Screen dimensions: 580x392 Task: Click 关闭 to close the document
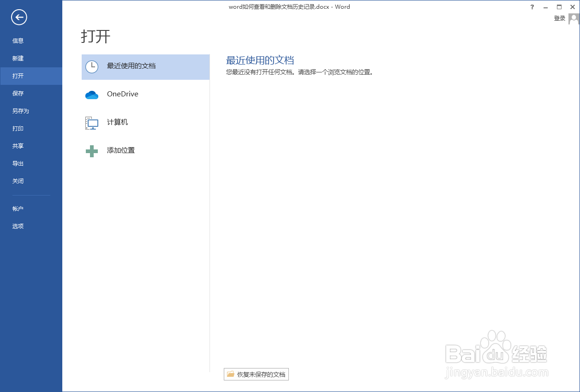click(18, 181)
